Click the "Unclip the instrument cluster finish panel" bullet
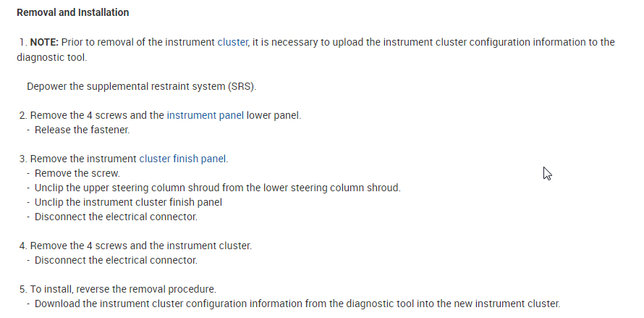Viewport: 644px width, 318px height. (128, 202)
